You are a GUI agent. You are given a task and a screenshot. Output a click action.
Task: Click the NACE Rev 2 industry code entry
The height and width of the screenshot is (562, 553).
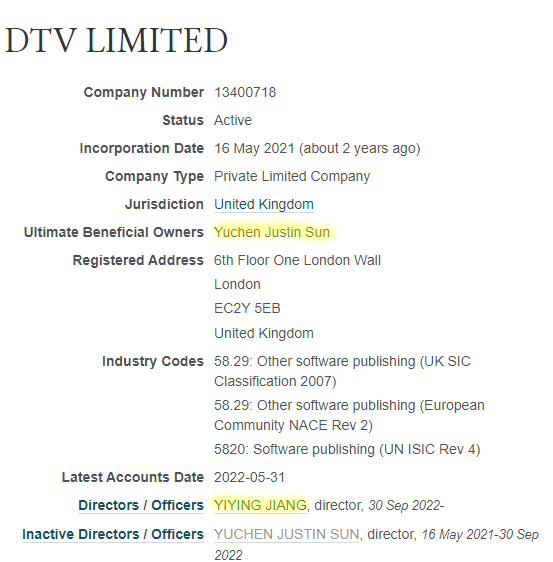pyautogui.click(x=349, y=415)
